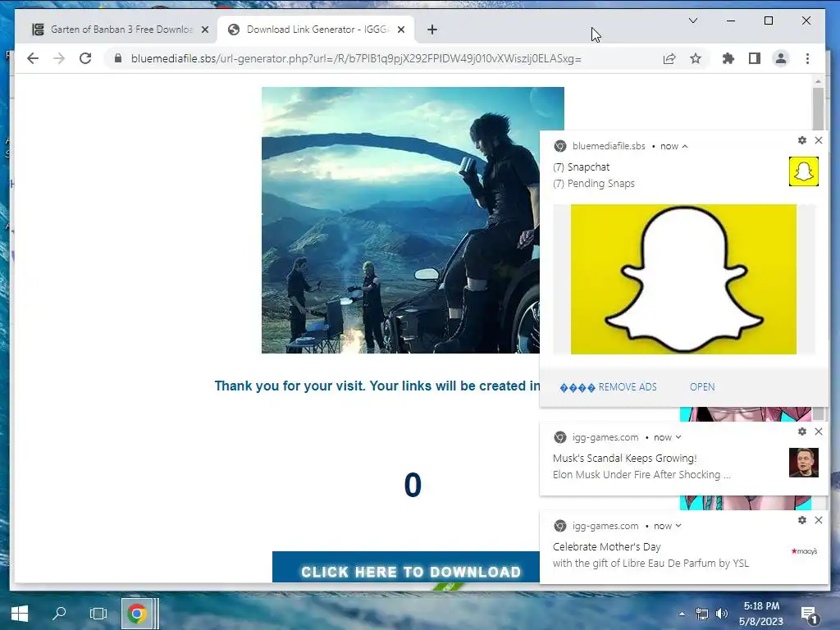
Task: Select the Download Link Generator tab
Action: tap(314, 30)
